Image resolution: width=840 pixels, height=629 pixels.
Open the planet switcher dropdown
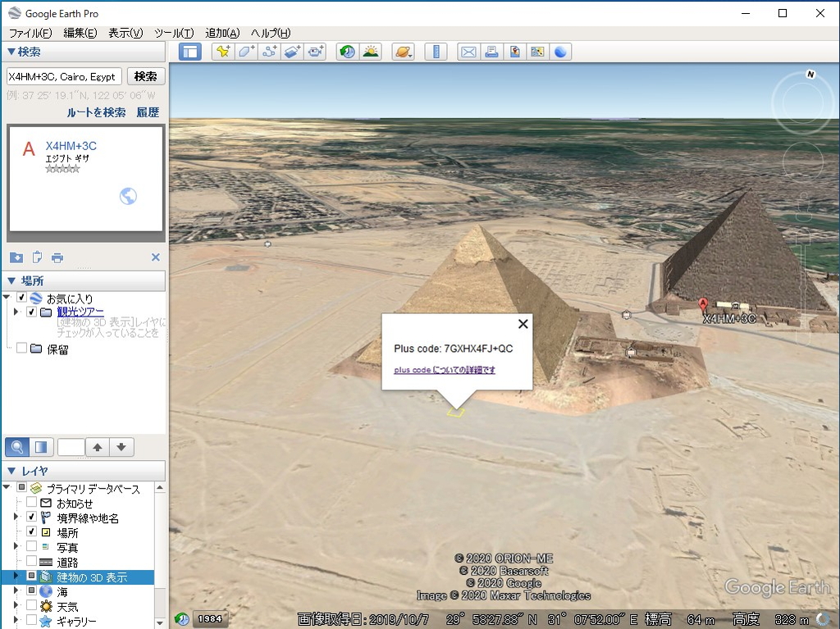point(403,52)
